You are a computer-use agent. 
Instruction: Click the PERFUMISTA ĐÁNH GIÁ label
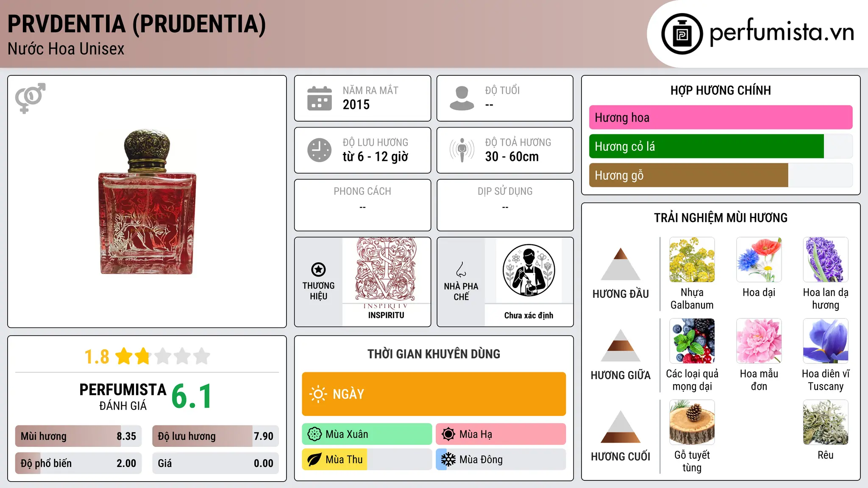123,396
